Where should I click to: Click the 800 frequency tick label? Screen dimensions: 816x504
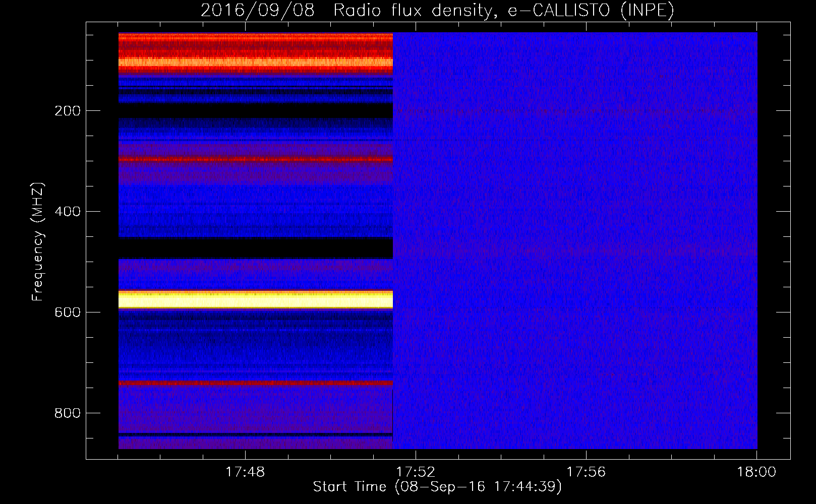coord(68,413)
